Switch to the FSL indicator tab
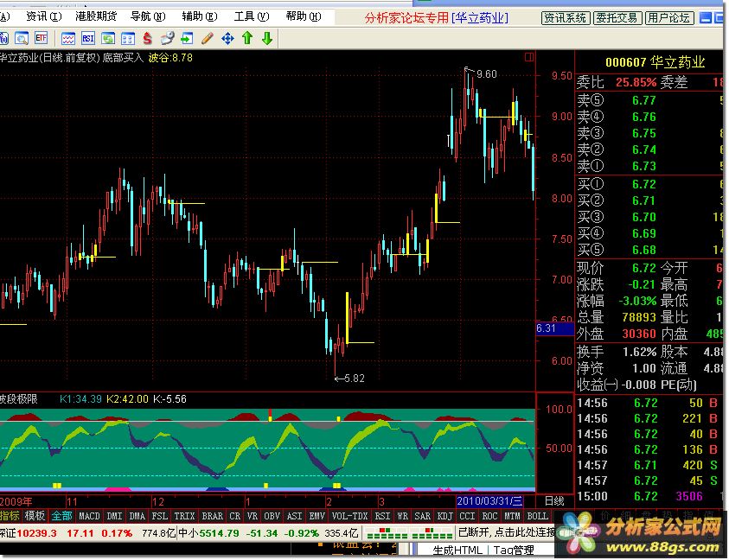The height and width of the screenshot is (560, 729). pyautogui.click(x=159, y=516)
